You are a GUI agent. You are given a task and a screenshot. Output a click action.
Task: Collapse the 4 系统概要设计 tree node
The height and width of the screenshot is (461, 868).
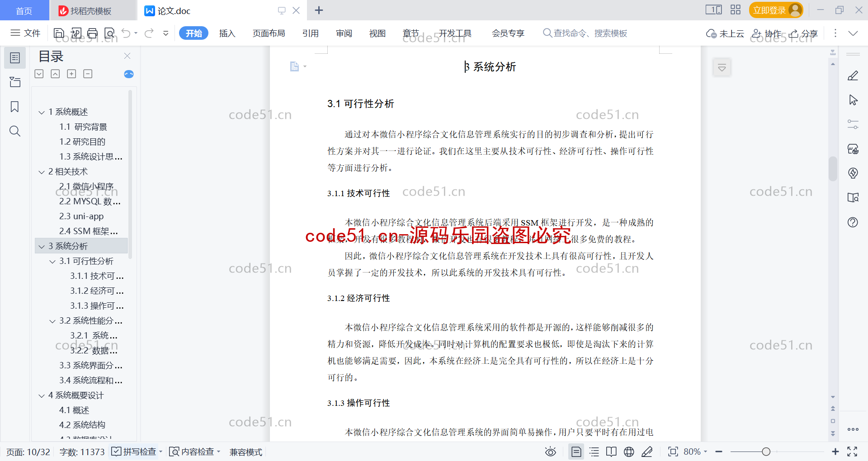click(x=42, y=395)
